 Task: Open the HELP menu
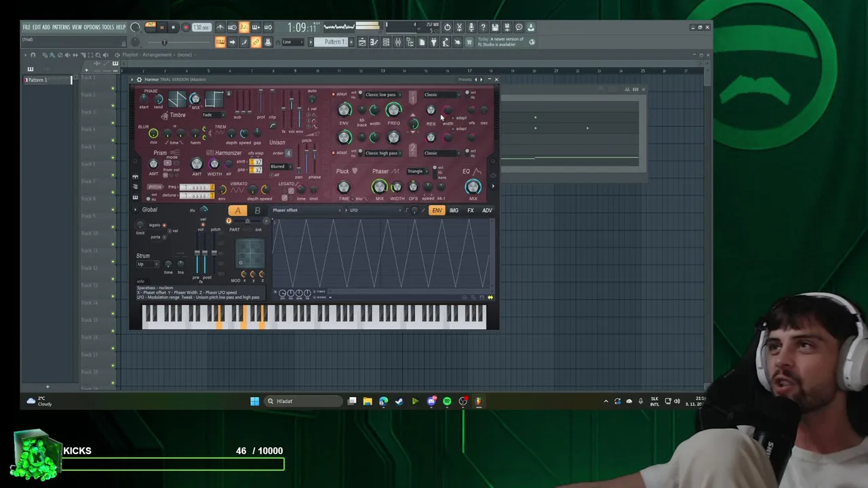(121, 27)
